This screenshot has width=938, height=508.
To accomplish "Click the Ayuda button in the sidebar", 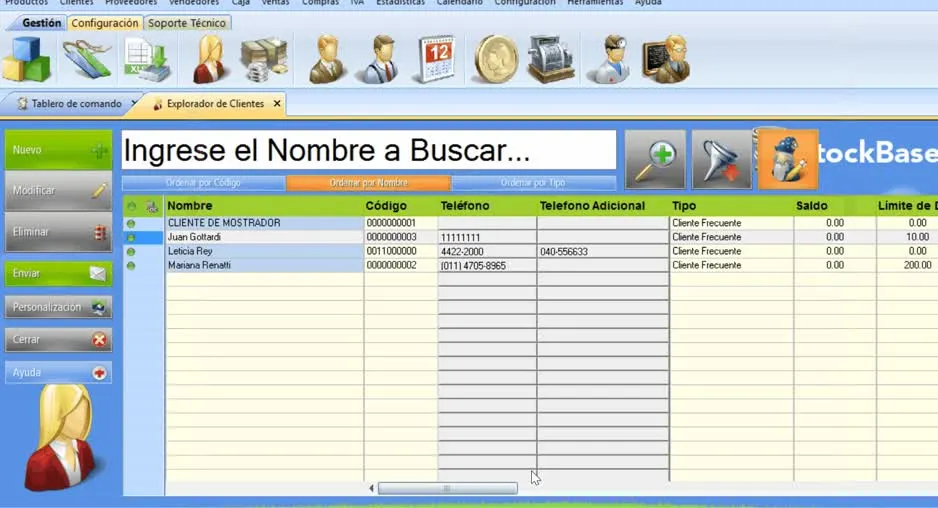I will tap(58, 373).
